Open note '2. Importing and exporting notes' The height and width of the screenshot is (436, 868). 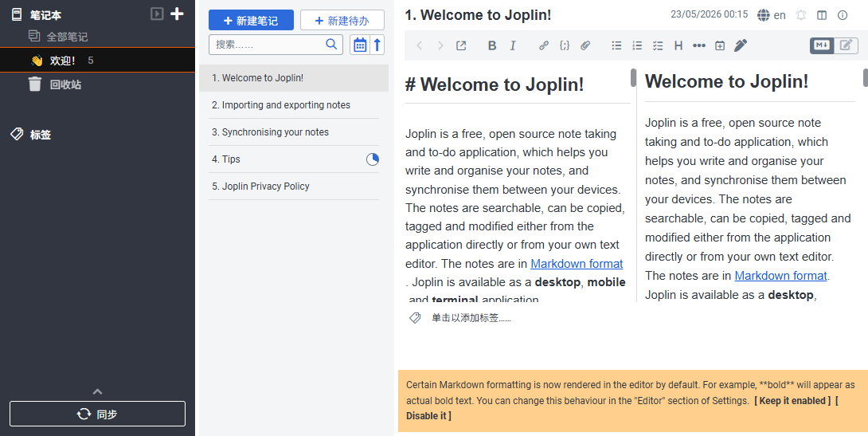coord(294,104)
